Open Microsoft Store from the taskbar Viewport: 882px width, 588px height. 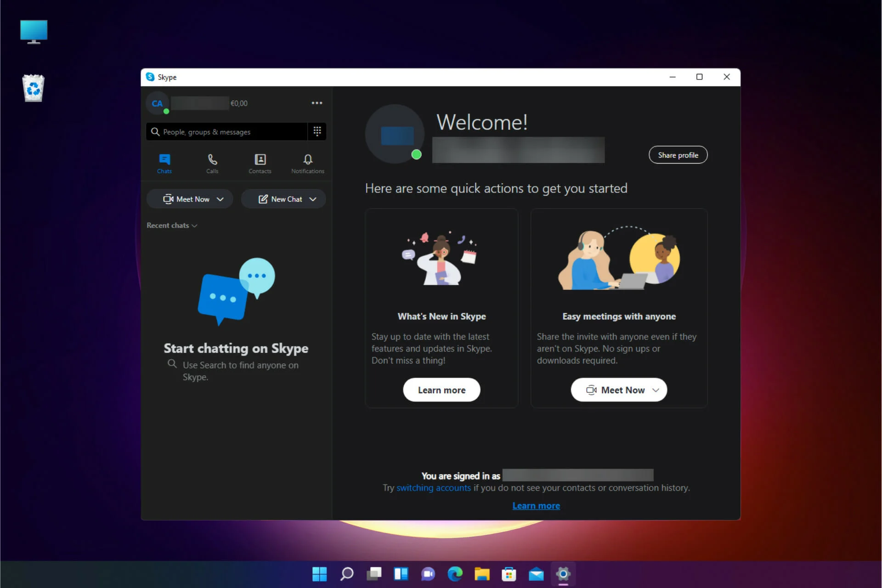click(x=509, y=574)
